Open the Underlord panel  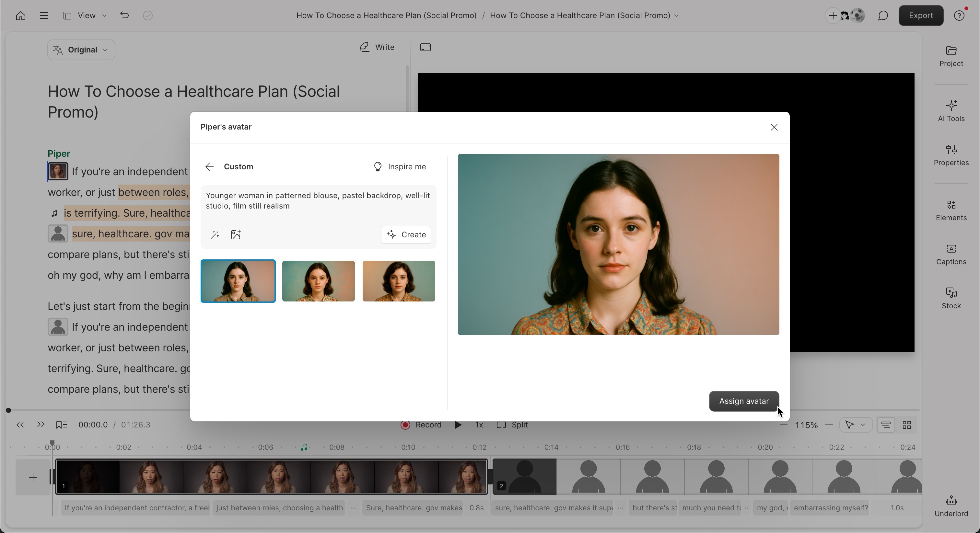tap(951, 505)
